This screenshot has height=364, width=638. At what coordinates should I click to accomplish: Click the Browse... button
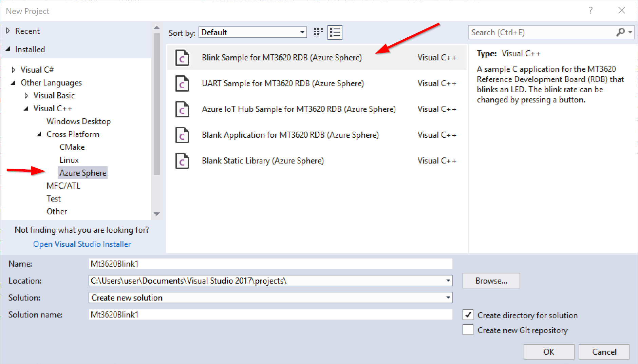pos(491,281)
